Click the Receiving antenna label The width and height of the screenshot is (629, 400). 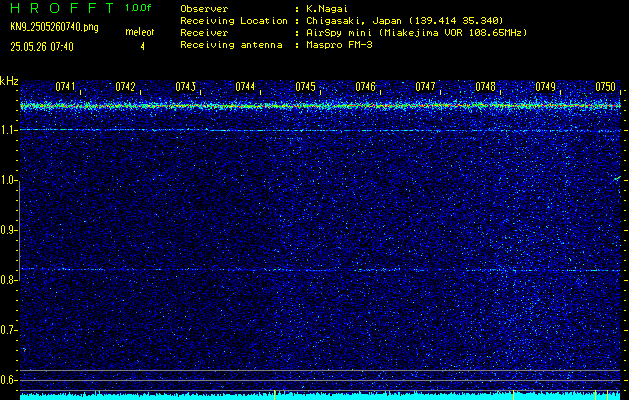coord(231,45)
